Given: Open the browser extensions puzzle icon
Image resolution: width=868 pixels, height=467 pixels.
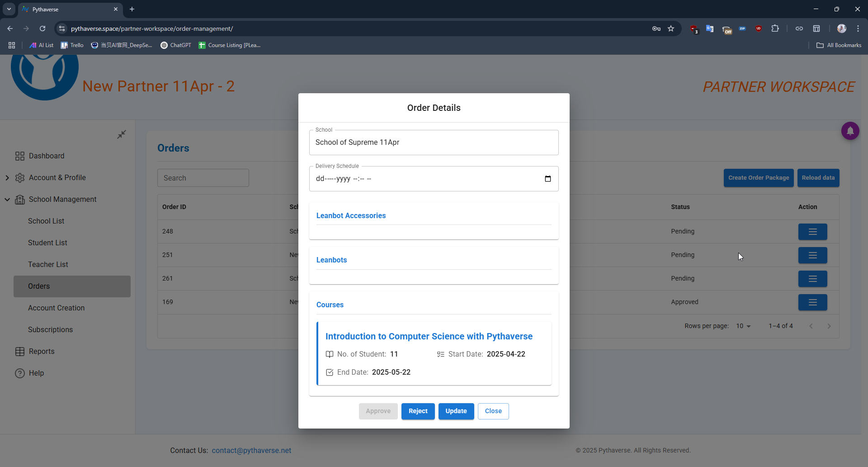Looking at the screenshot, I should coord(775,29).
